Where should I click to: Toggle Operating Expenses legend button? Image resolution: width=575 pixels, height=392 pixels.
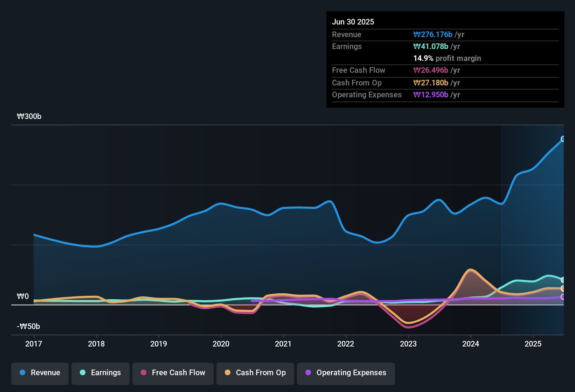point(346,373)
